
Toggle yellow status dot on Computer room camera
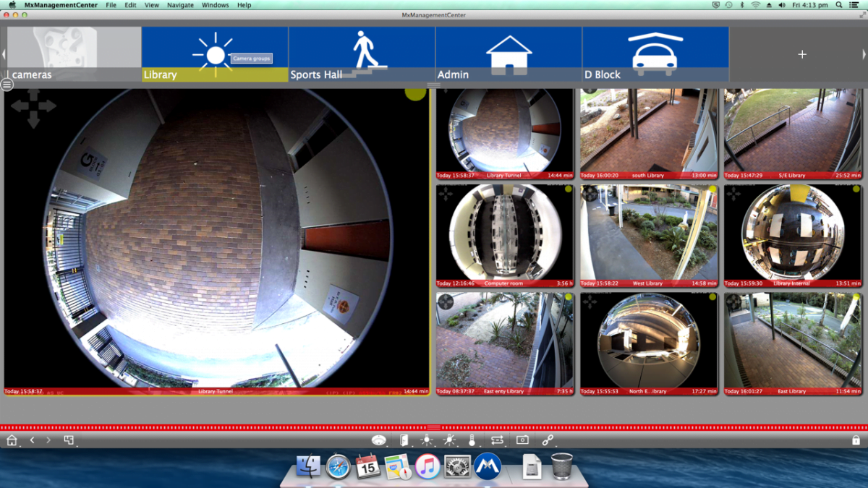569,189
